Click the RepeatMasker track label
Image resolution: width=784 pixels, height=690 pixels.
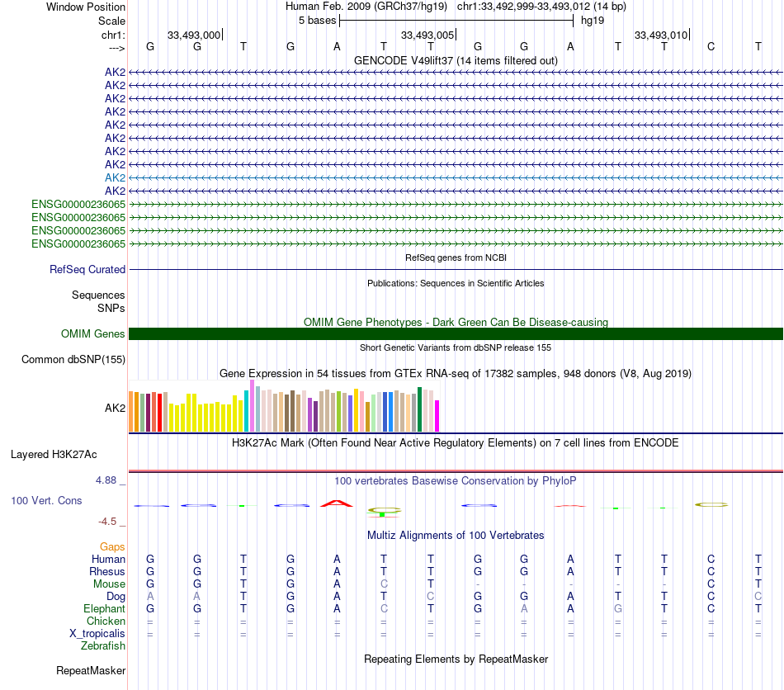91,670
